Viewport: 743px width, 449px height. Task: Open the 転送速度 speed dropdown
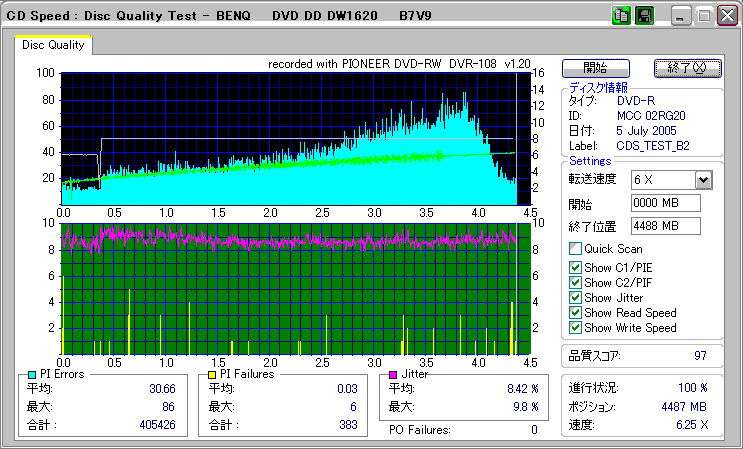[x=703, y=180]
